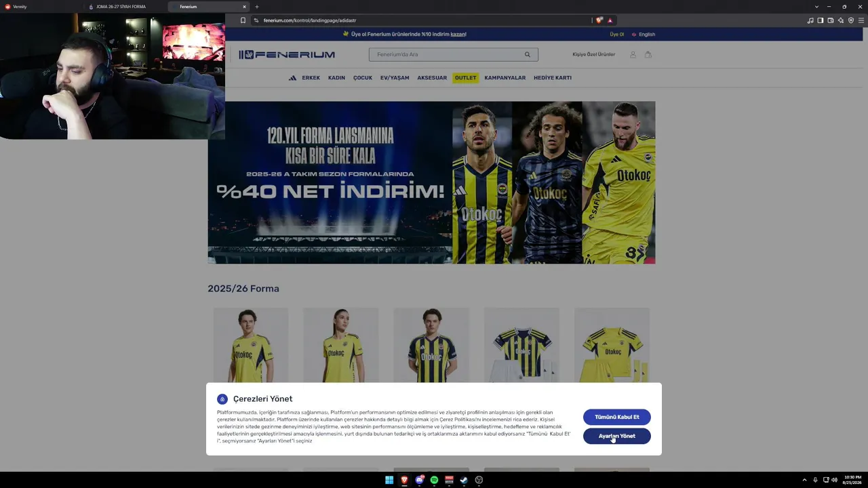Click the Adidas logo in navigation
This screenshot has width=868, height=488.
(292, 78)
